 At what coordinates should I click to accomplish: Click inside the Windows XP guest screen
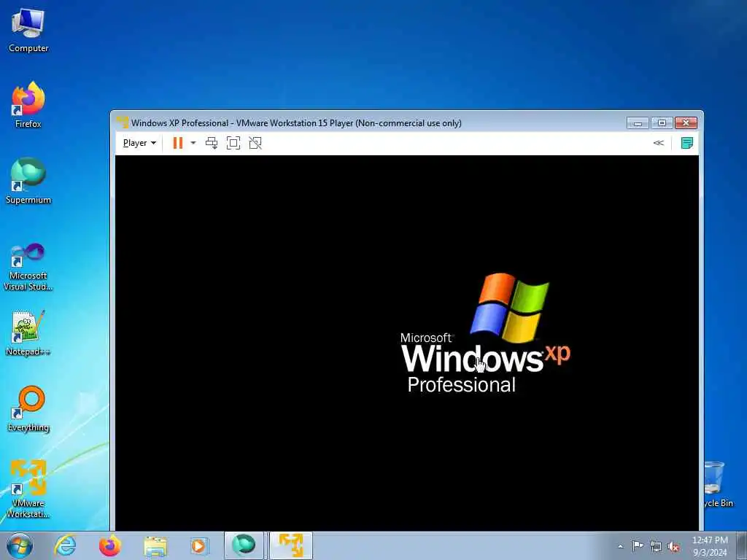[407, 343]
